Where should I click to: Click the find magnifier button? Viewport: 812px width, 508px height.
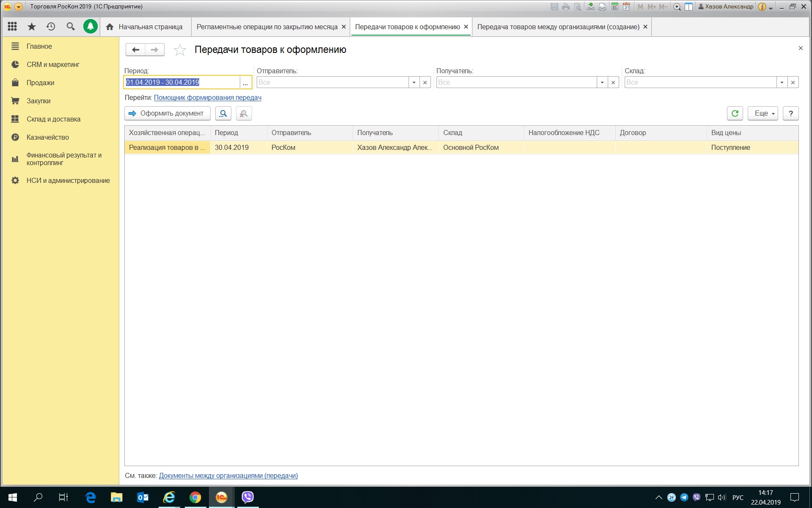223,113
